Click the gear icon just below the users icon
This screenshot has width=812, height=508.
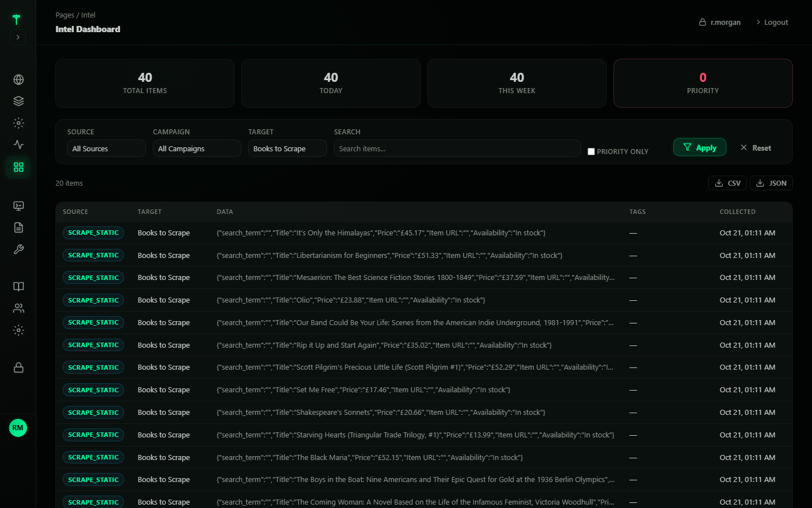pos(19,330)
